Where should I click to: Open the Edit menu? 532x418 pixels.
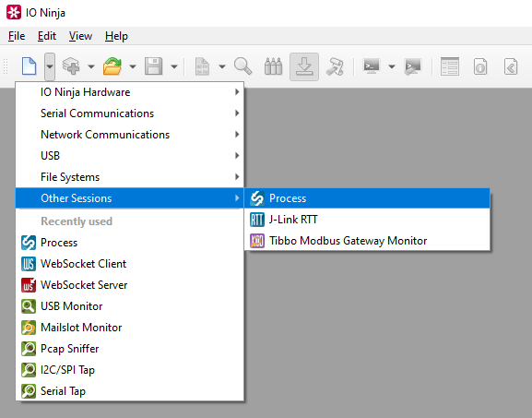pos(47,36)
